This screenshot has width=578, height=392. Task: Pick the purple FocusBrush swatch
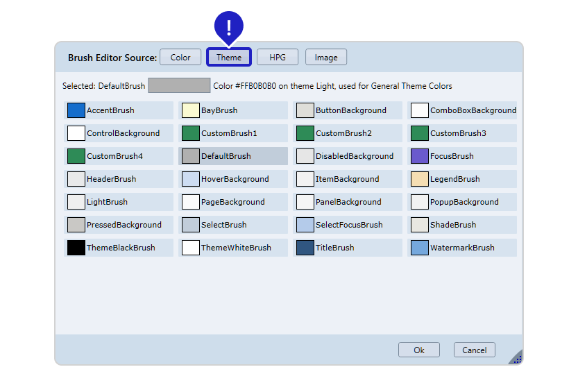click(420, 156)
